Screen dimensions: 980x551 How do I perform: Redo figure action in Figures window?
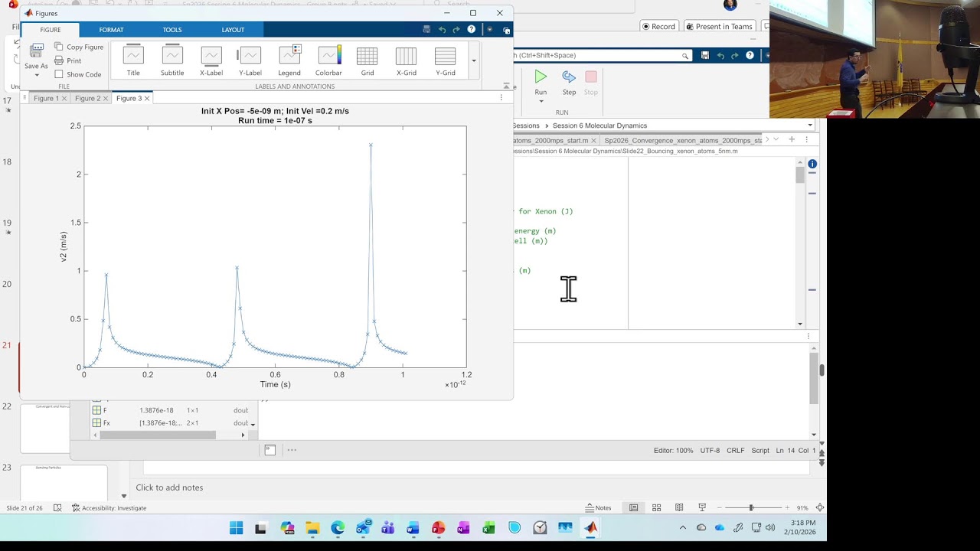click(x=456, y=30)
